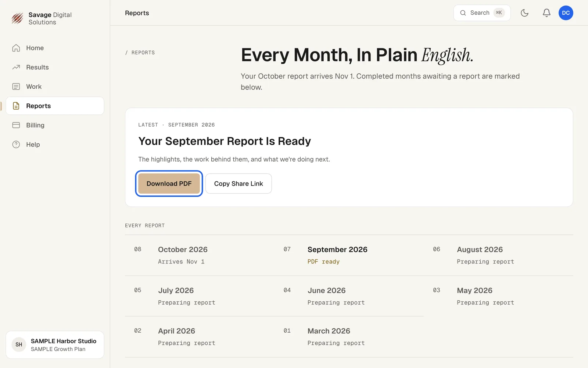Image resolution: width=588 pixels, height=368 pixels.
Task: Click the SH account avatar badge
Action: [19, 345]
